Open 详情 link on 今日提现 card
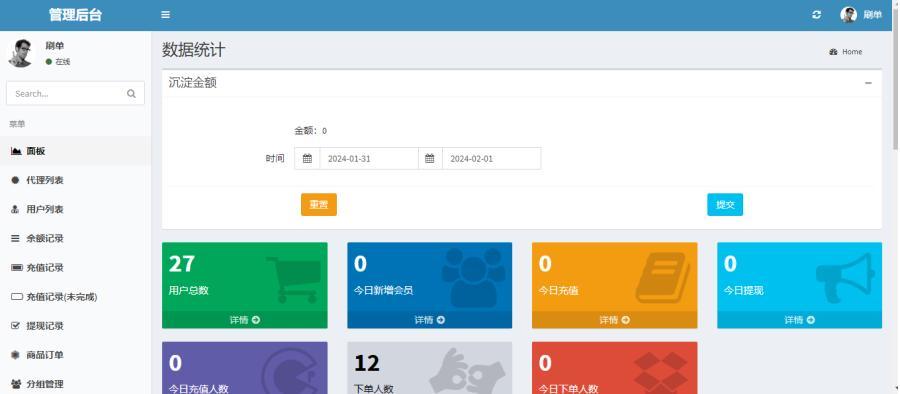The height and width of the screenshot is (394, 900). pyautogui.click(x=800, y=320)
